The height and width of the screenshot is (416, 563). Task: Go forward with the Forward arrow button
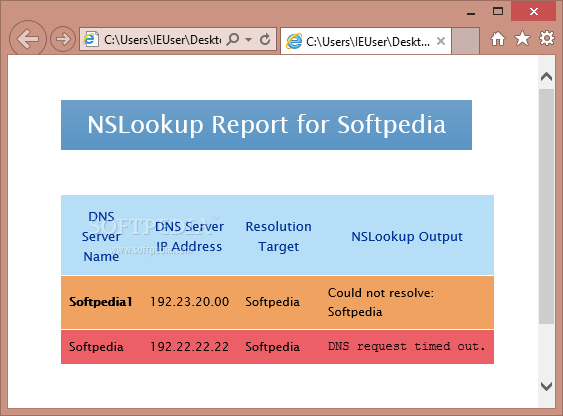click(63, 39)
